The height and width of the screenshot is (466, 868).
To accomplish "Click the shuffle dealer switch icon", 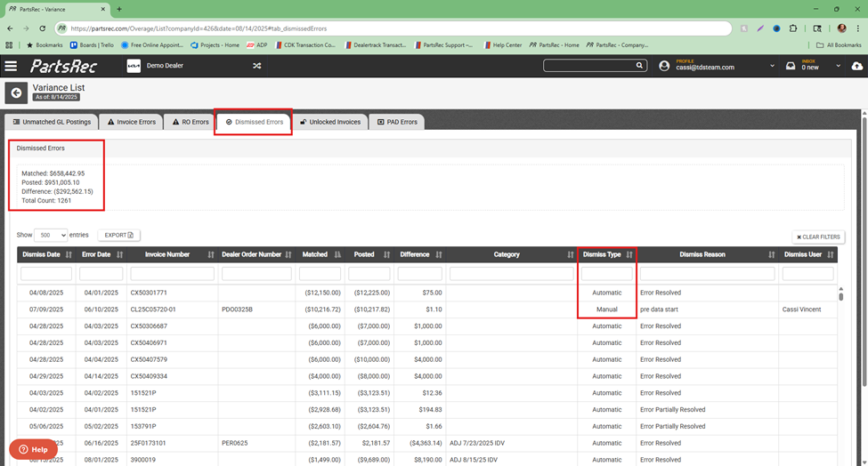I will 257,66.
